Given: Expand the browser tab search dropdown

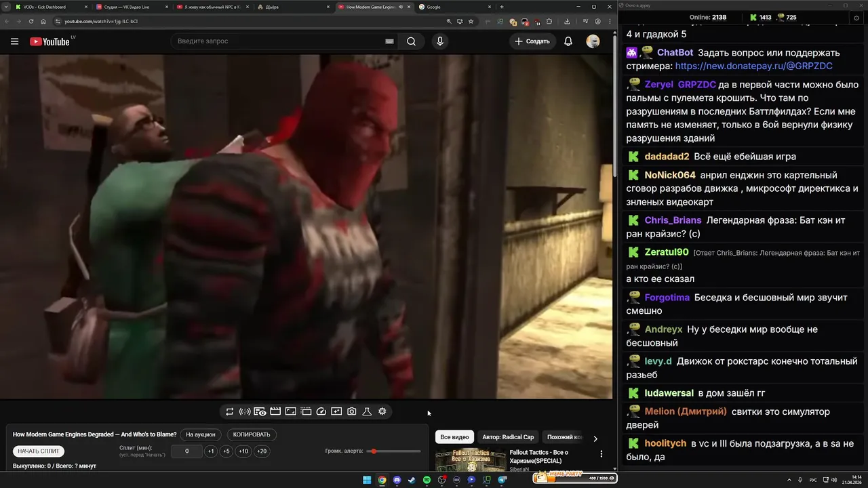Looking at the screenshot, I should point(5,7).
